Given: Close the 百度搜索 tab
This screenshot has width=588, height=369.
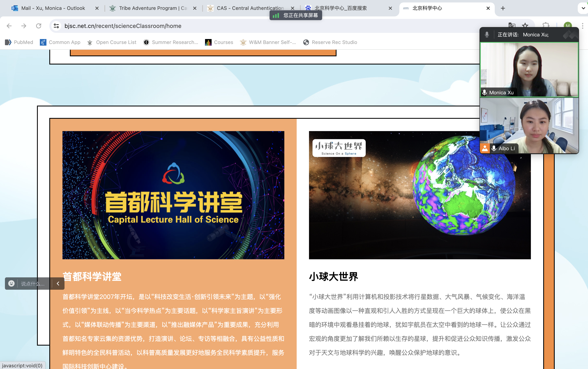Looking at the screenshot, I should tap(390, 8).
